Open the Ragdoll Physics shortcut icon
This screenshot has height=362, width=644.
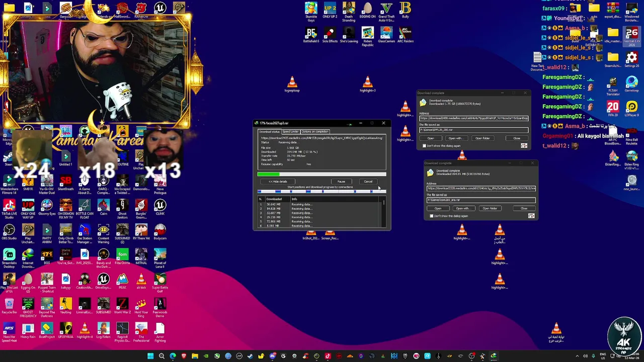122,332
